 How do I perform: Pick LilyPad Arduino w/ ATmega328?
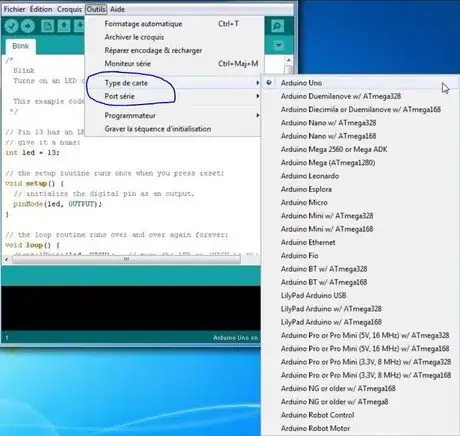pos(360,309)
